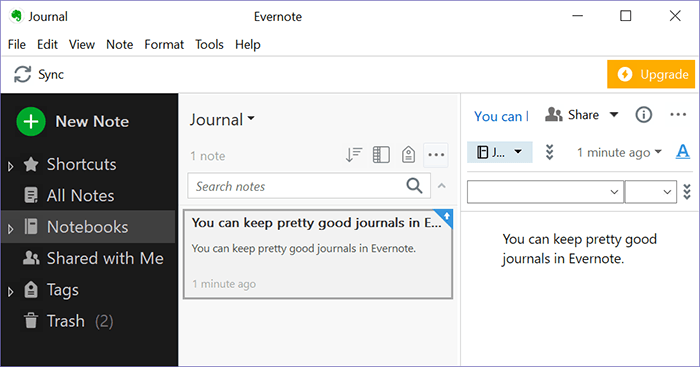The image size is (700, 367).
Task: Click the Tags icon in sidebar
Action: [x=31, y=290]
